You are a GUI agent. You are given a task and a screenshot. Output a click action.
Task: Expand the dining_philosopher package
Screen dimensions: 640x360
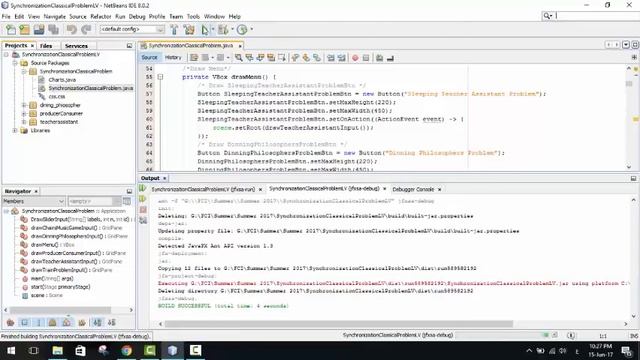point(24,105)
